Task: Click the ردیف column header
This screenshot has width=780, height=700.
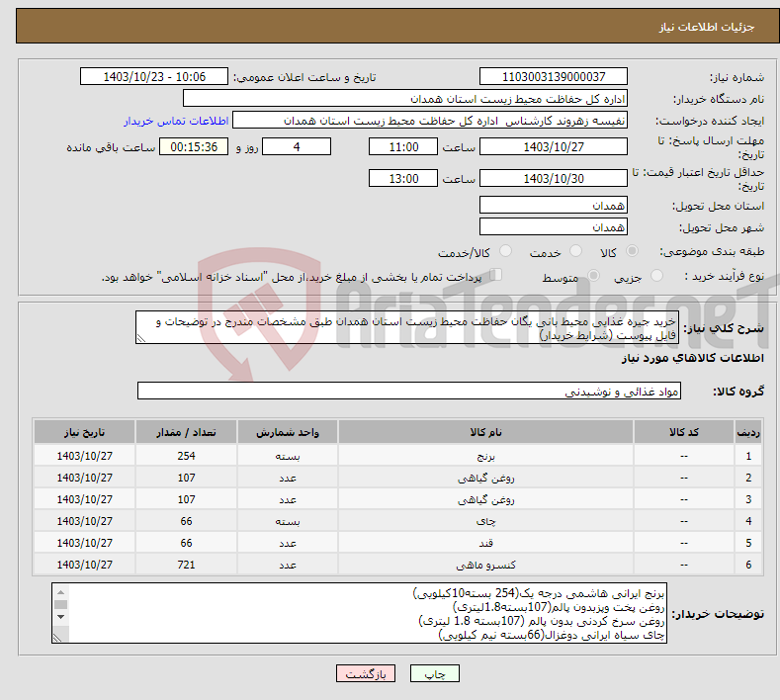Action: coord(748,432)
